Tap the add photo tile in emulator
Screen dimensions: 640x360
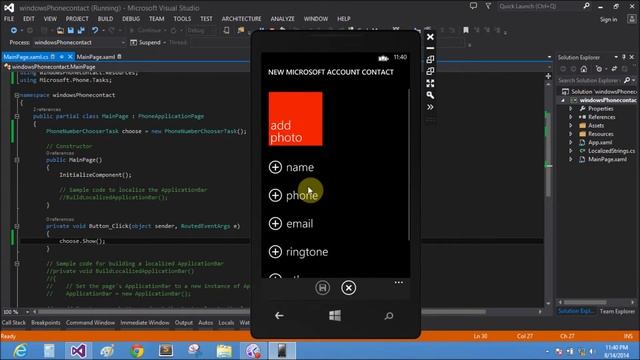pos(296,119)
